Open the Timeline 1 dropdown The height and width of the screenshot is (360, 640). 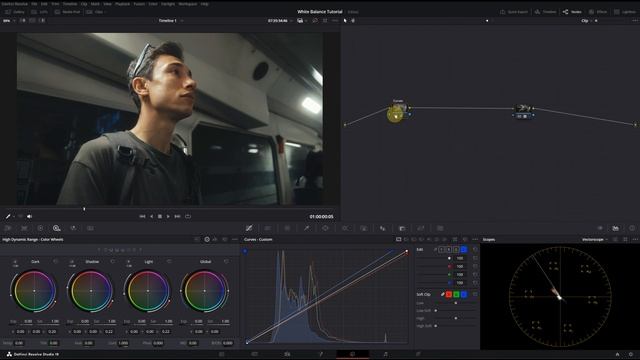coord(182,20)
